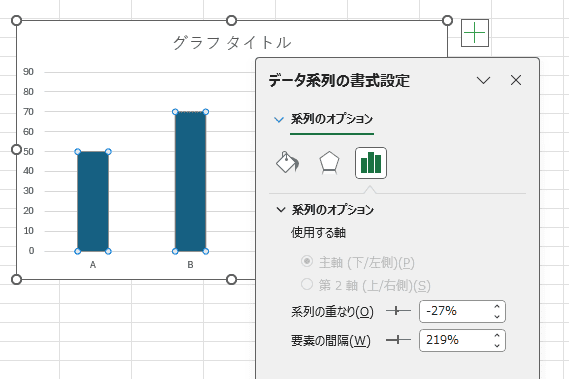This screenshot has height=379, width=569.
Task: Open the Fill & Line paint bucket tab
Action: tap(288, 162)
